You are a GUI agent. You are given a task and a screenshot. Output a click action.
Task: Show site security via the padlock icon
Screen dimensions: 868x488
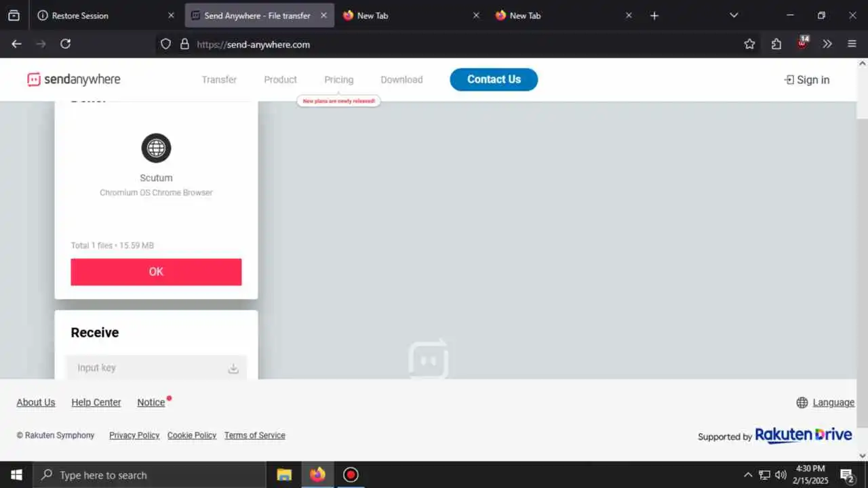coord(184,44)
